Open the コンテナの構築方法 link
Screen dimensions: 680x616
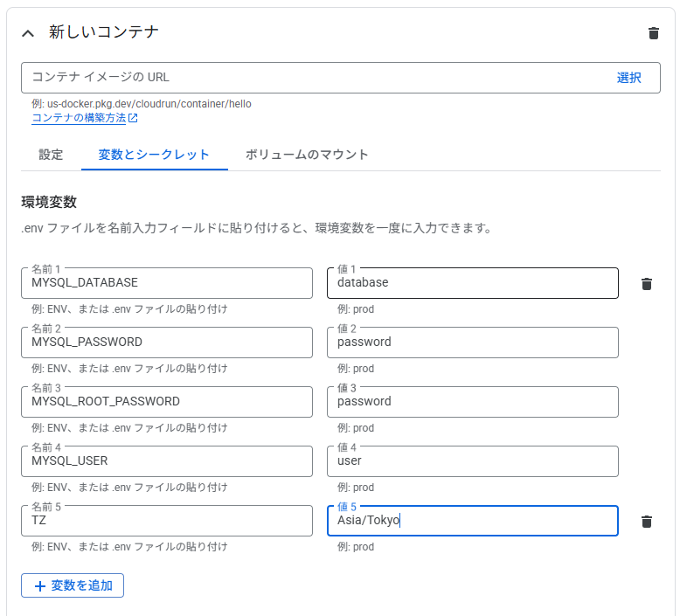coord(79,118)
